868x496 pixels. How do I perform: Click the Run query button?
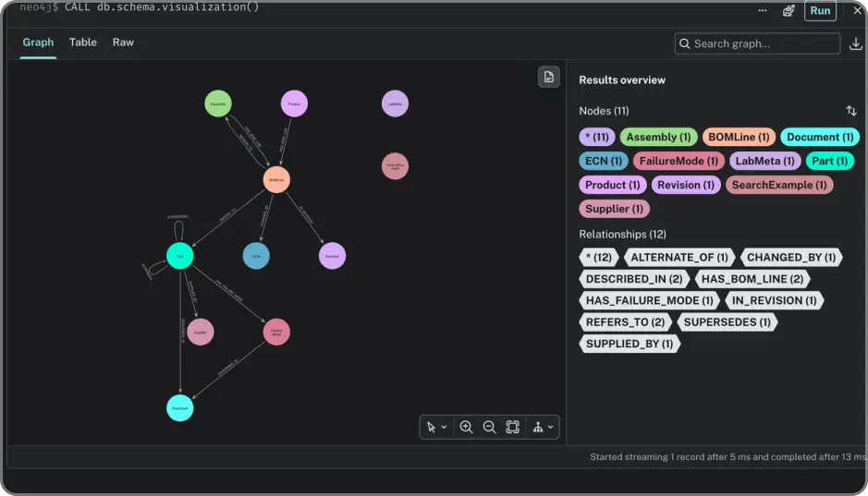pyautogui.click(x=820, y=10)
